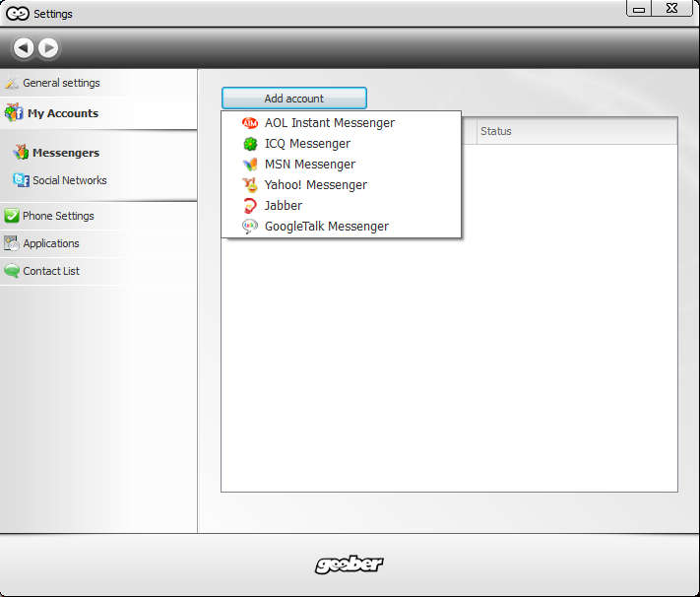Click the GoogleTalk icon

coord(250,227)
